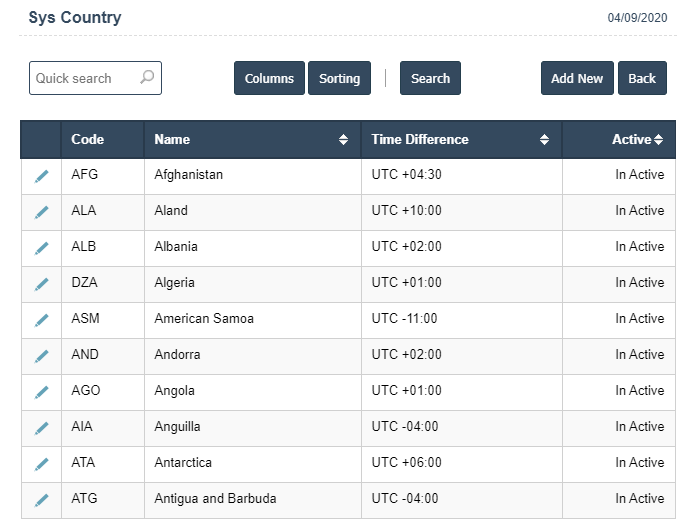The height and width of the screenshot is (532, 700).
Task: Edit Antigua and Barbuda via pencil icon
Action: [41, 500]
